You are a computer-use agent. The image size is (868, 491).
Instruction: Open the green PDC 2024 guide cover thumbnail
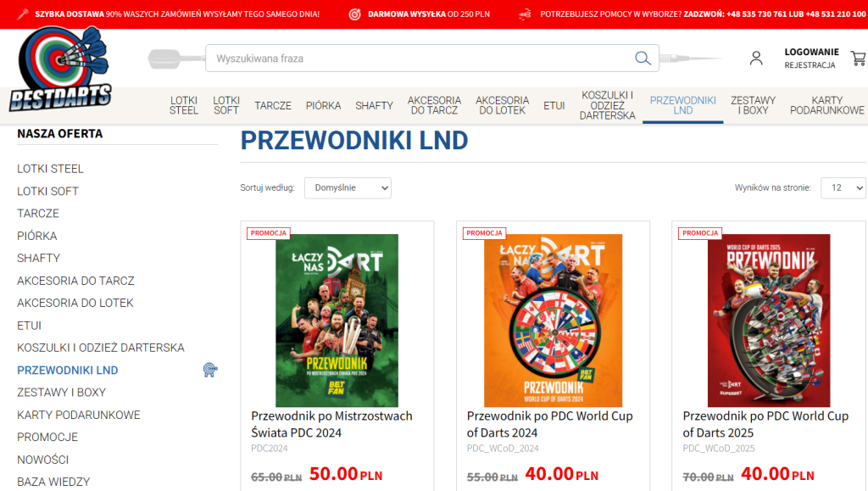[337, 321]
